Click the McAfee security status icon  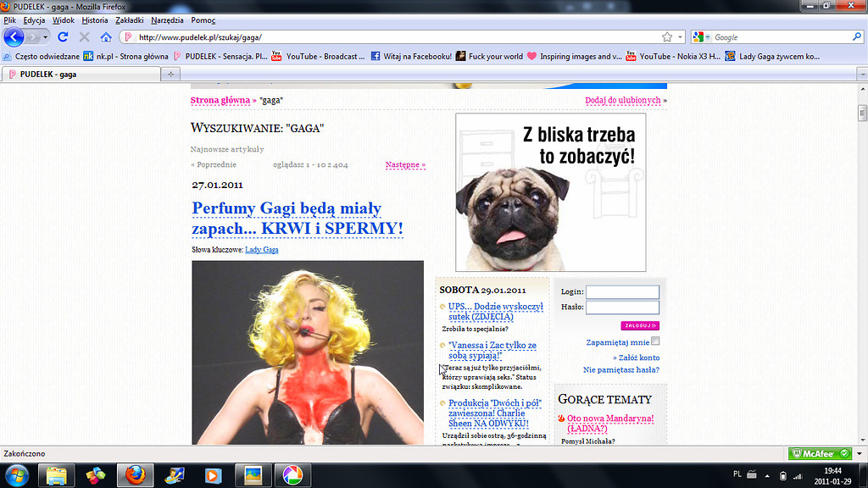(x=820, y=454)
